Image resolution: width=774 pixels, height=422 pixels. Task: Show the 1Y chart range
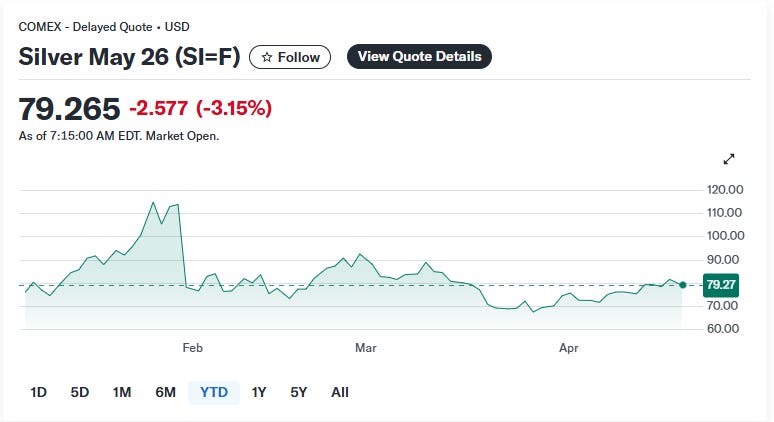tap(259, 392)
